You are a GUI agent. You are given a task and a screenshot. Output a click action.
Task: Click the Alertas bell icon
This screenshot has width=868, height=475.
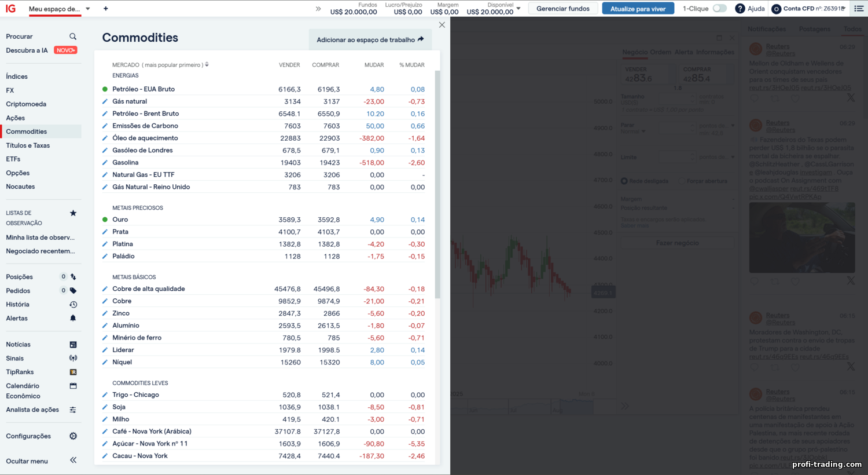pos(73,318)
